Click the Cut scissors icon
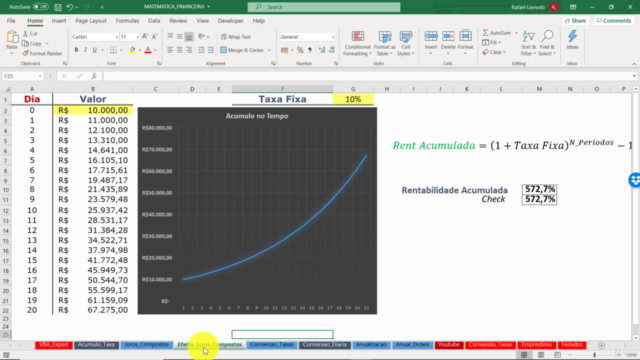Viewport: 640px width, 360px height. 25,33
